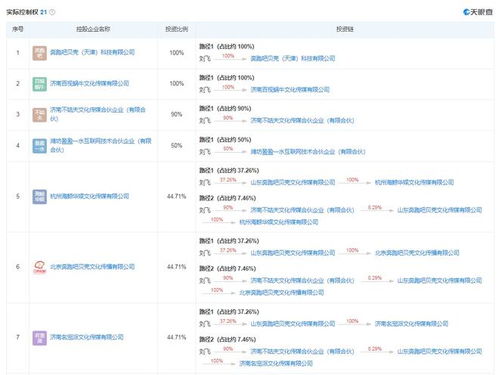
Task: Click the green company logo in row 2
Action: click(x=39, y=84)
